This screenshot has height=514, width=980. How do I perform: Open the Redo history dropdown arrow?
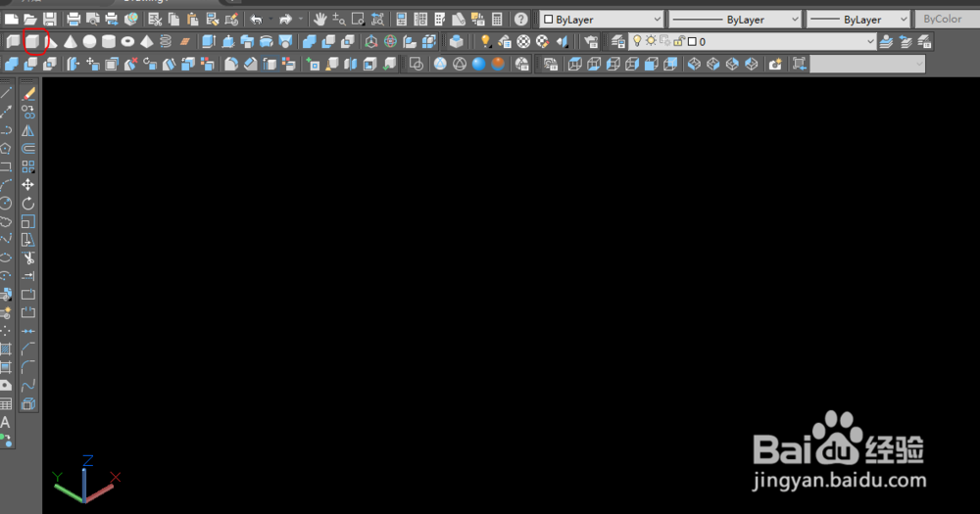tap(301, 20)
